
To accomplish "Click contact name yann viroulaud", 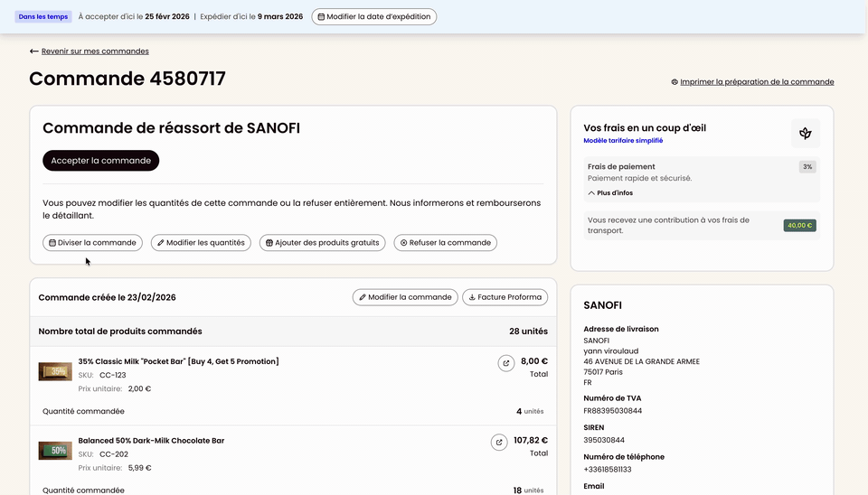I will coord(611,351).
